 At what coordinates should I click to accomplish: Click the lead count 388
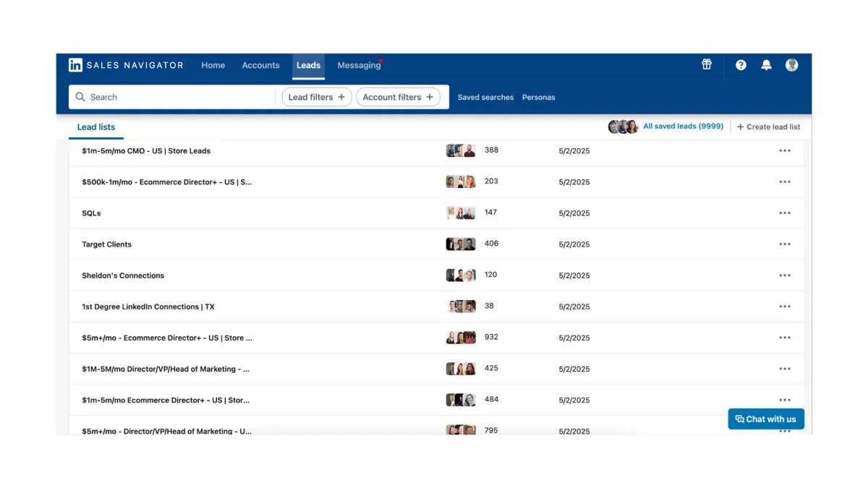click(x=491, y=150)
